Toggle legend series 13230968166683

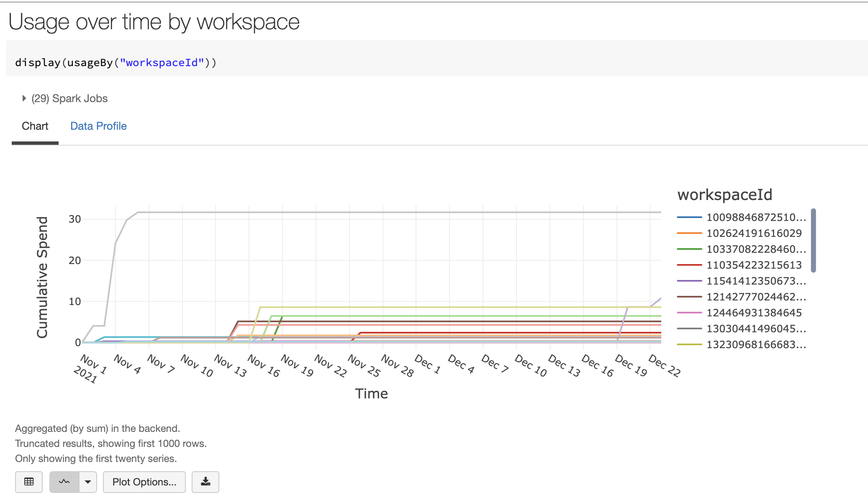[x=755, y=344]
